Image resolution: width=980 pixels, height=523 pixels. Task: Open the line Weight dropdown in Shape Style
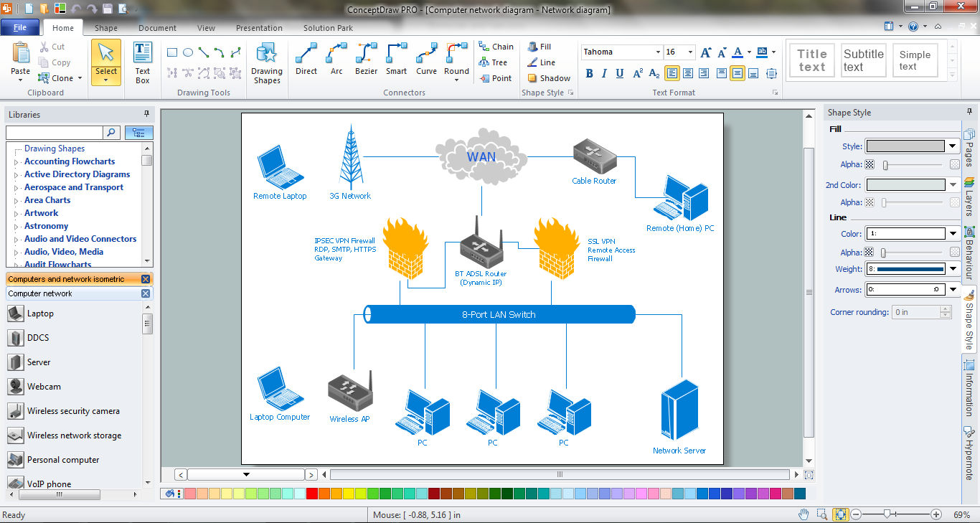pyautogui.click(x=952, y=268)
